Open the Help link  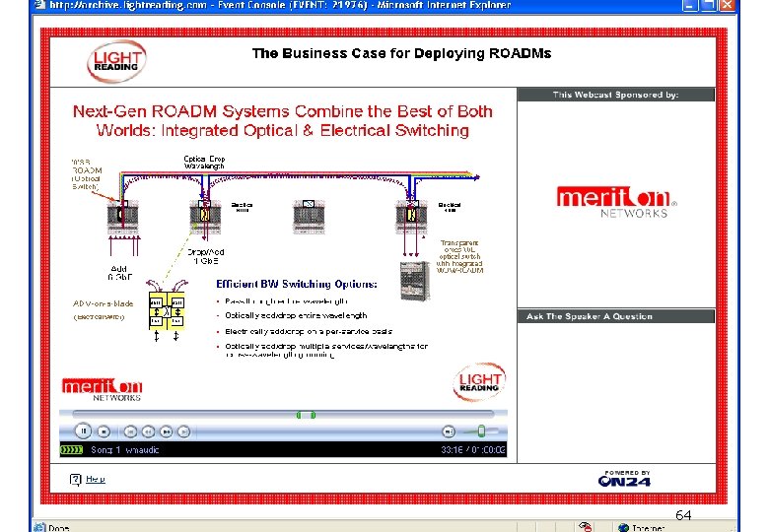(96, 479)
